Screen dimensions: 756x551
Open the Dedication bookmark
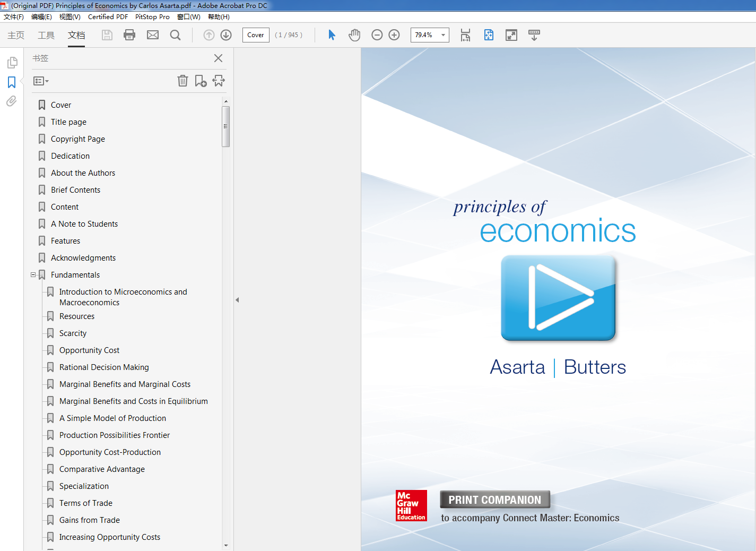71,156
